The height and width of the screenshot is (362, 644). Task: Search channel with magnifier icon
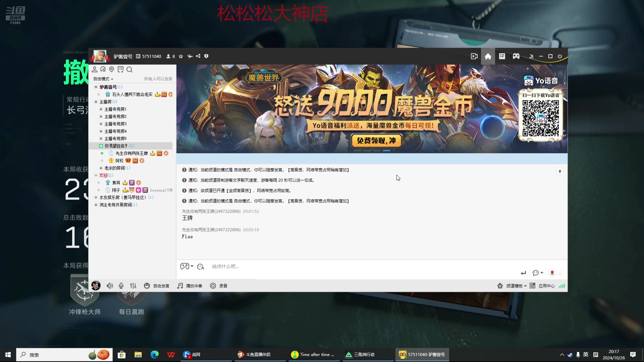(129, 69)
